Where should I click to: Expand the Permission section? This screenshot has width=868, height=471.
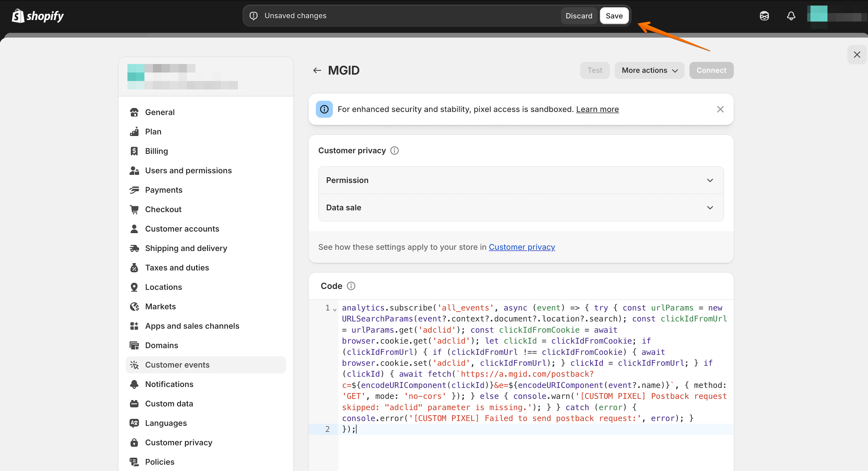tap(521, 180)
